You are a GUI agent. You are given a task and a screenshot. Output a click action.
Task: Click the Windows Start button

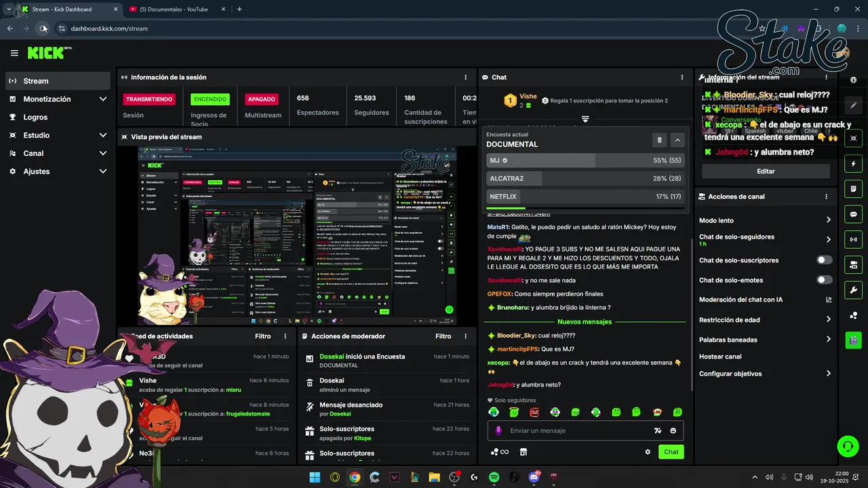(x=315, y=477)
